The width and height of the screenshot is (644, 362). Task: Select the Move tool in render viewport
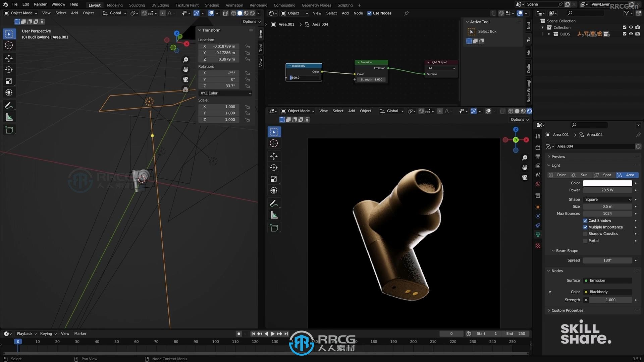click(x=274, y=156)
